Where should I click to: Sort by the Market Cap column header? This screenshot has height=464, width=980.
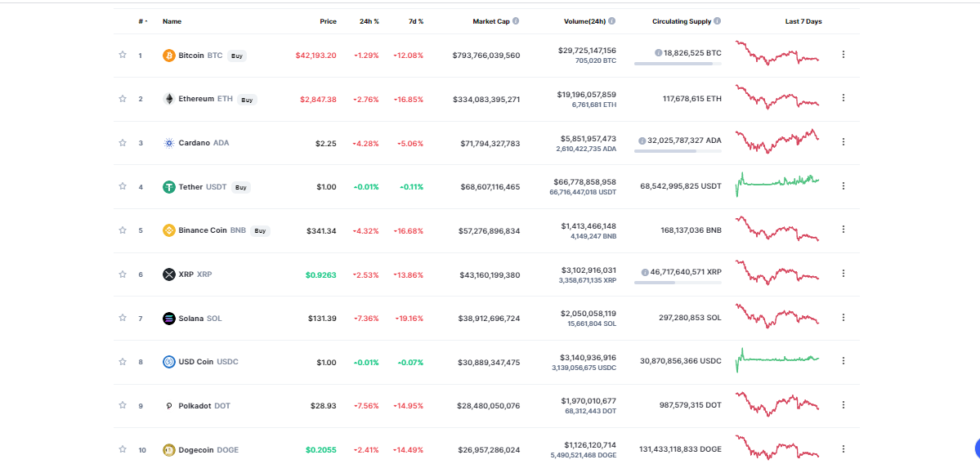491,21
